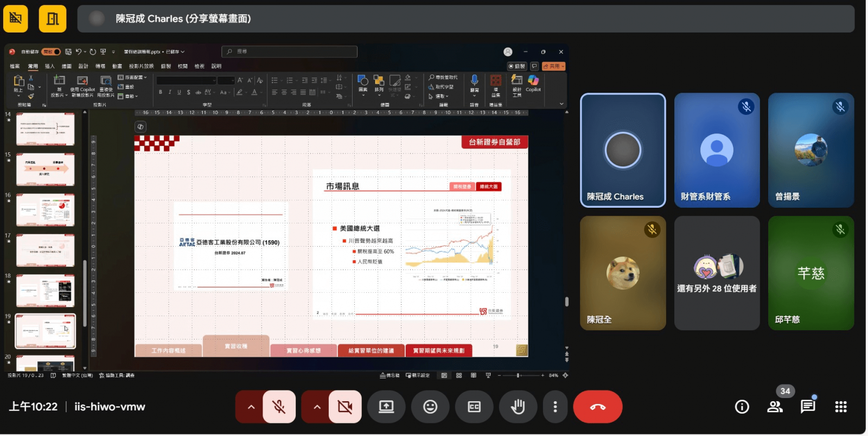Click the save icon in PowerPoint title bar
This screenshot has height=436, width=868.
[x=68, y=52]
